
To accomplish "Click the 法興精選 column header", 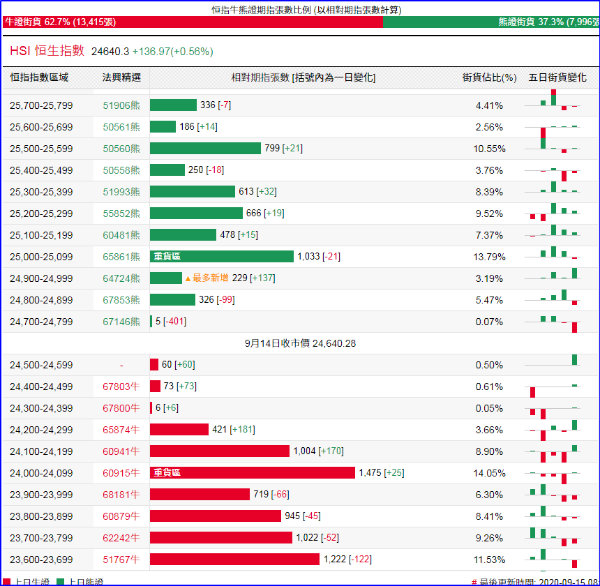I will coord(121,77).
